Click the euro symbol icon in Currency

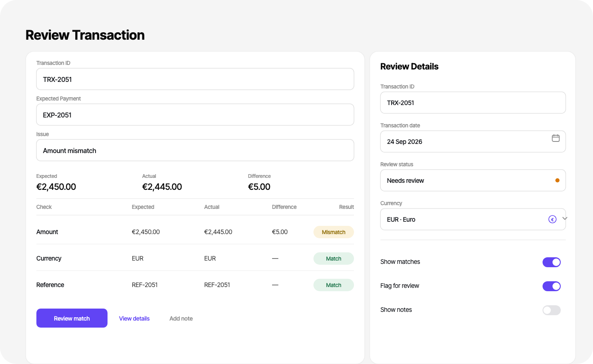(x=552, y=219)
